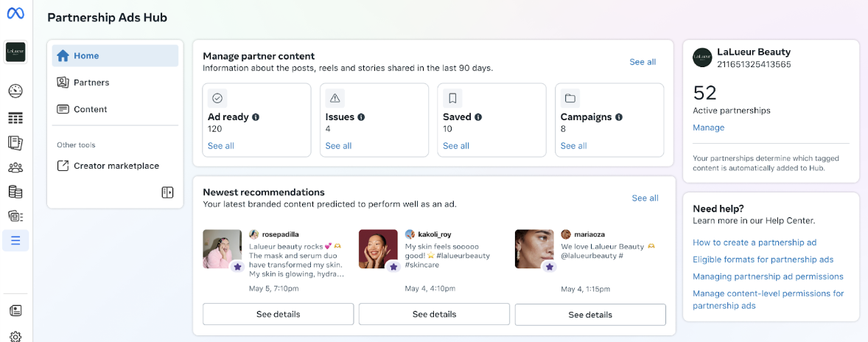The image size is (868, 342).
Task: Open the settings gear icon
Action: (15, 336)
